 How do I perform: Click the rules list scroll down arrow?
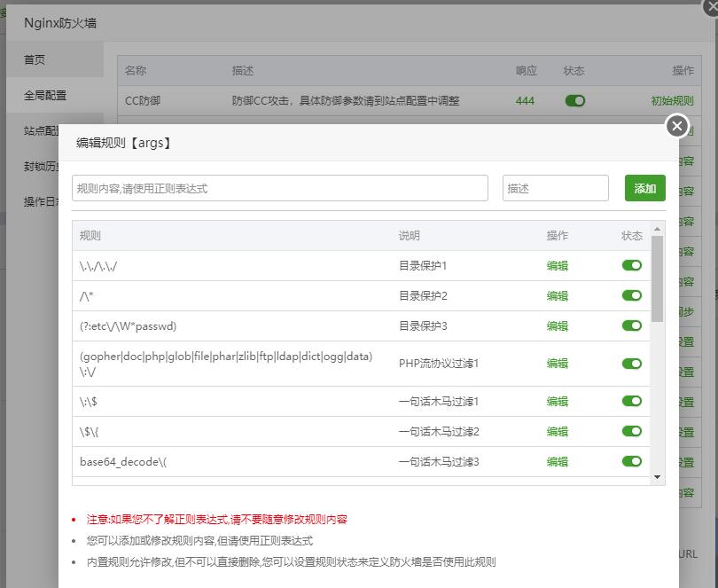[x=657, y=477]
